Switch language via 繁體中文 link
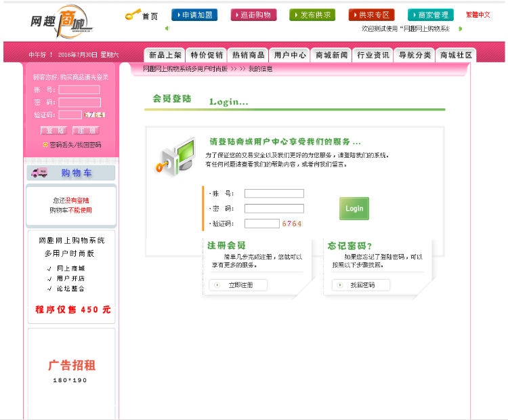 478,15
